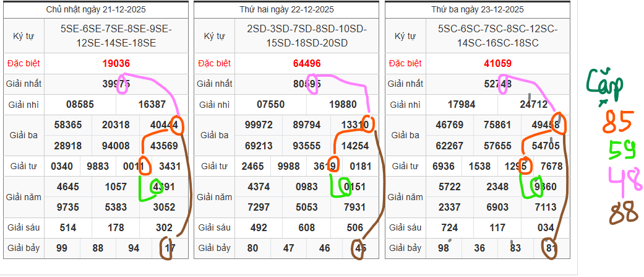Click the special prize number 41059
Viewport: 644px width, 277px height.
tap(497, 63)
